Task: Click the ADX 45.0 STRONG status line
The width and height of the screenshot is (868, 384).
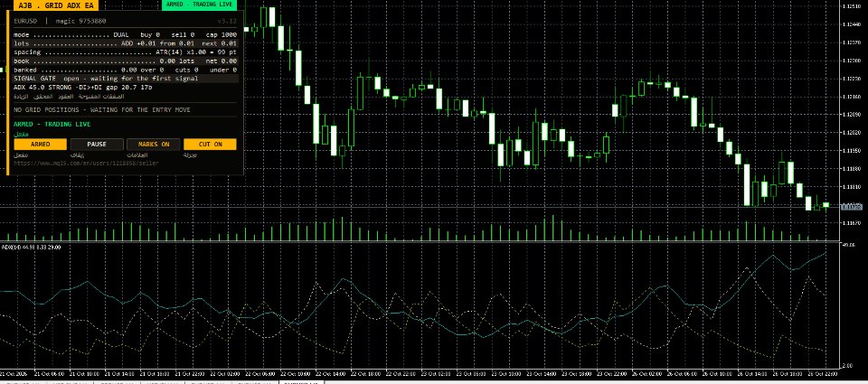Action: click(83, 88)
